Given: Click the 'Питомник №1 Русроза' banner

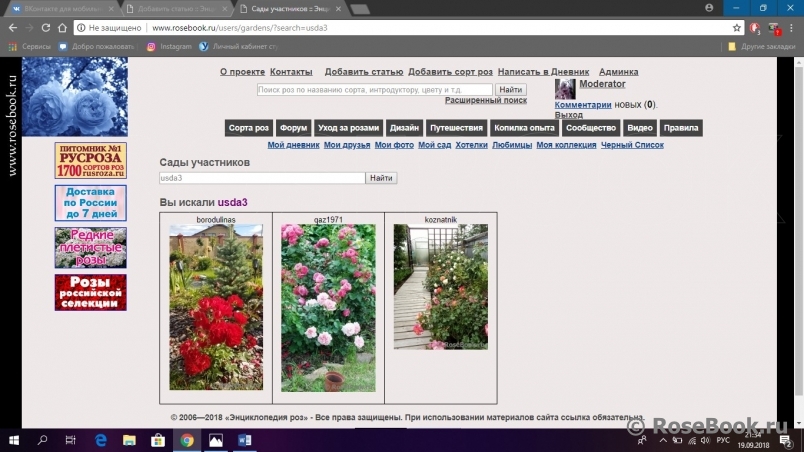Looking at the screenshot, I should (90, 160).
